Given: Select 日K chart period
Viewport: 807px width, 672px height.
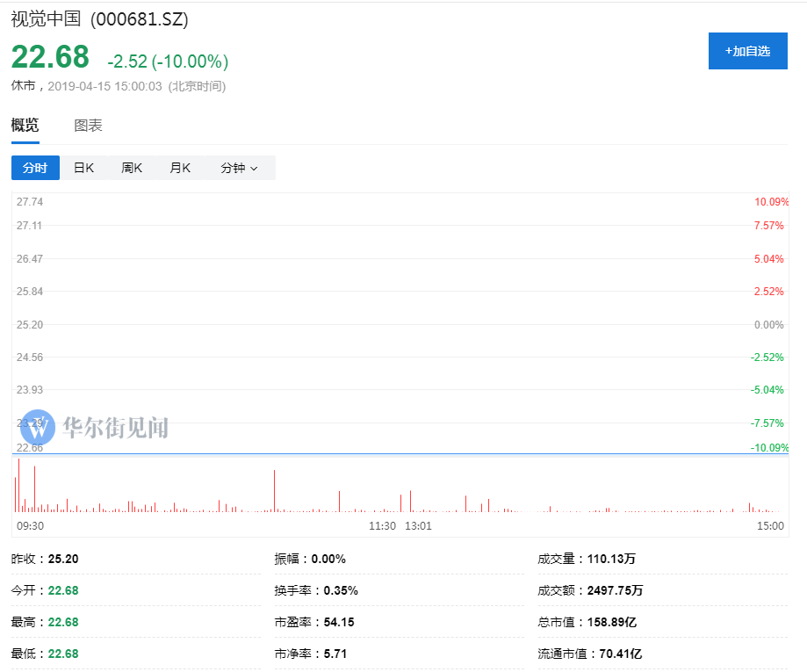Looking at the screenshot, I should [x=83, y=167].
